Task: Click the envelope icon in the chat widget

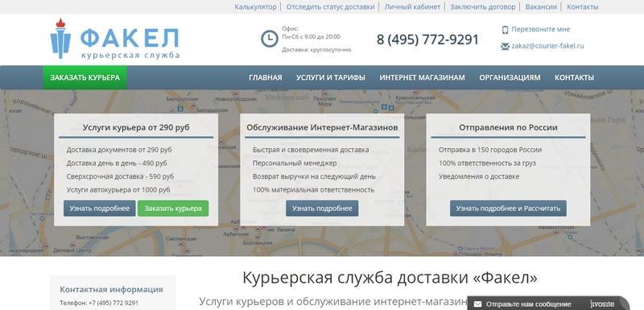Action: pos(477,304)
